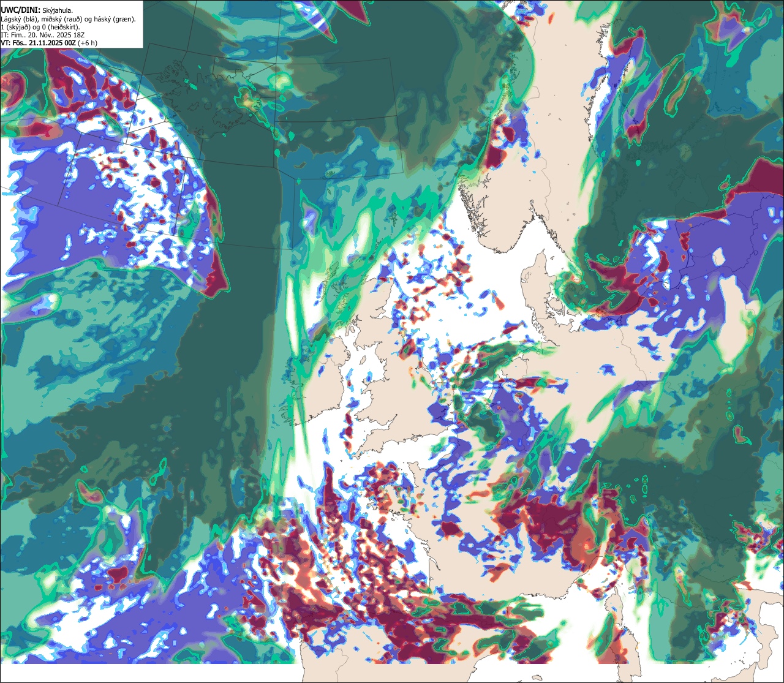Click the "VT: Fös.. 21.11.2025 00Z (+6 h)" line
The height and width of the screenshot is (683, 784).
49,43
